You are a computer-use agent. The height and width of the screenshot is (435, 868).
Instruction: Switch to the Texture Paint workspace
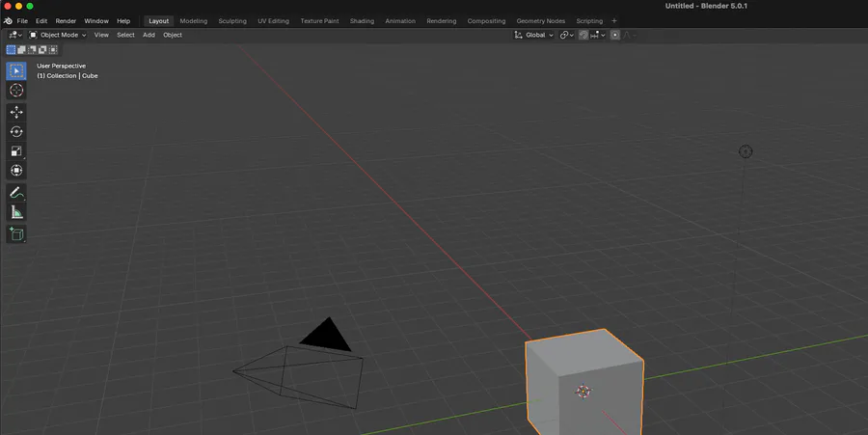click(319, 21)
